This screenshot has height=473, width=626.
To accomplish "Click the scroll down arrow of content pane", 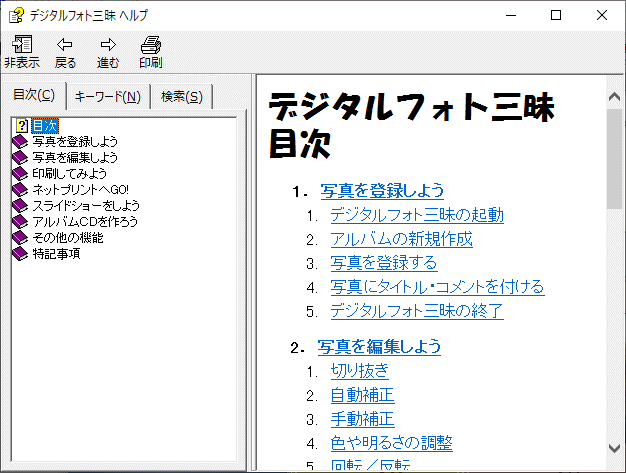I will tap(615, 448).
